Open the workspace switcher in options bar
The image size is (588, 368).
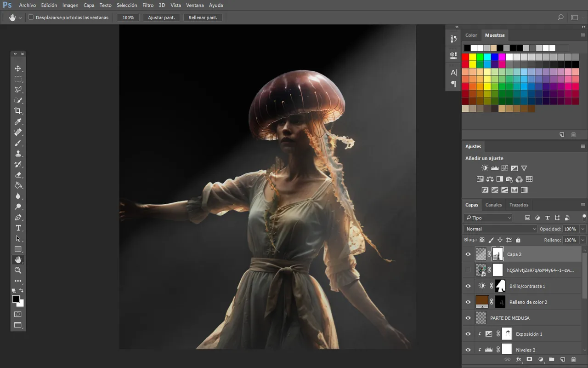[x=575, y=17]
